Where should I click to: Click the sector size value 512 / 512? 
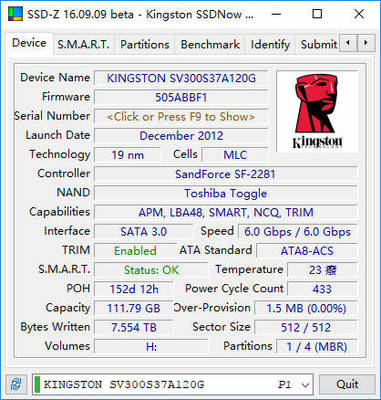coord(306,327)
